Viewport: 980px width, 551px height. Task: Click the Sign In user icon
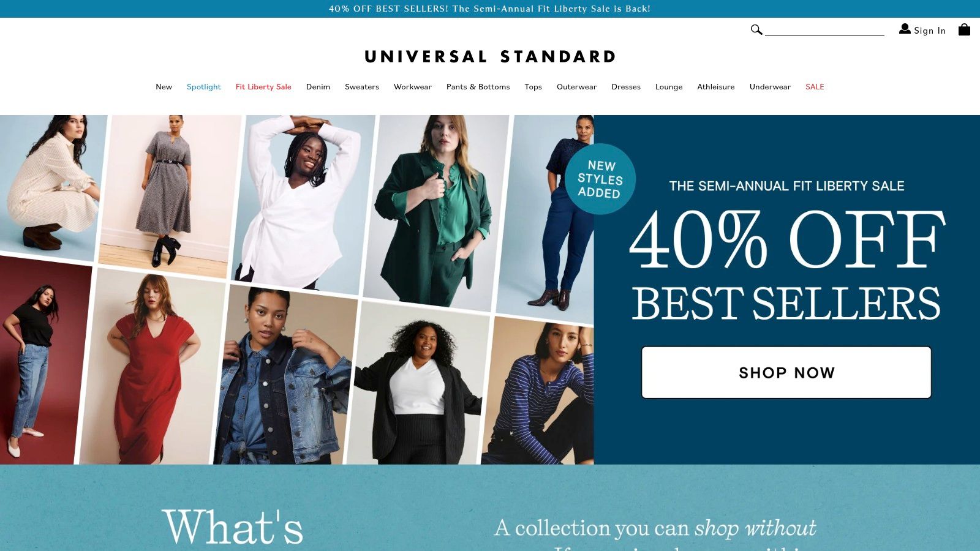tap(905, 29)
